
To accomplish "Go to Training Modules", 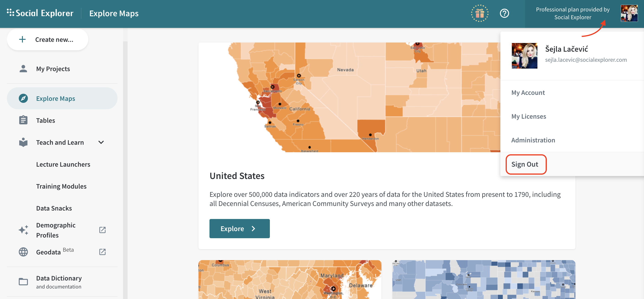I will point(61,186).
